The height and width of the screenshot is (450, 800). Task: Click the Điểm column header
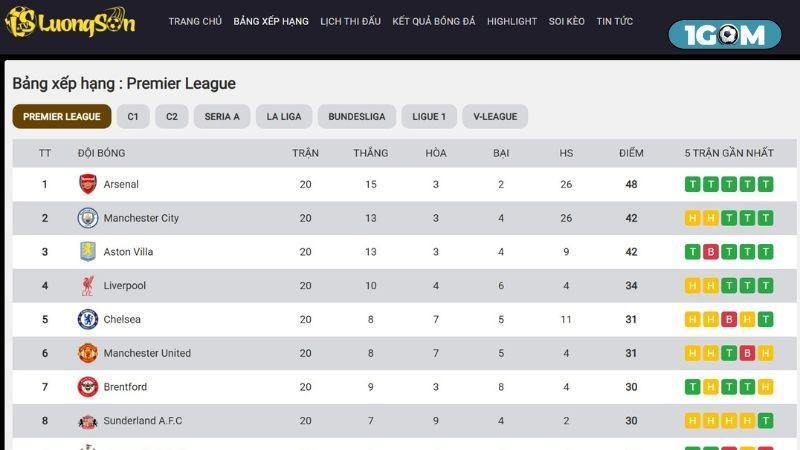coord(631,153)
